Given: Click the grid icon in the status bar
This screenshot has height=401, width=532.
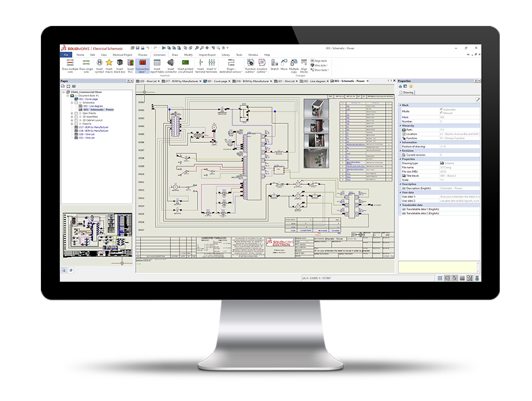Looking at the screenshot, I should (x=440, y=278).
